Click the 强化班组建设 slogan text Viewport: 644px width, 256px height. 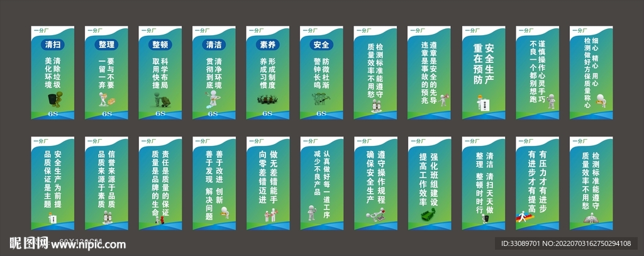435,179
